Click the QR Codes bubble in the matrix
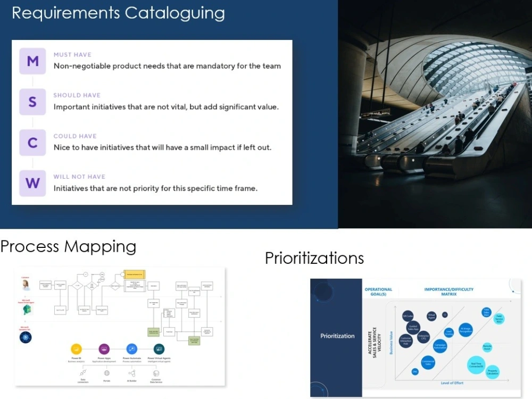The image size is (532, 399). (x=408, y=316)
